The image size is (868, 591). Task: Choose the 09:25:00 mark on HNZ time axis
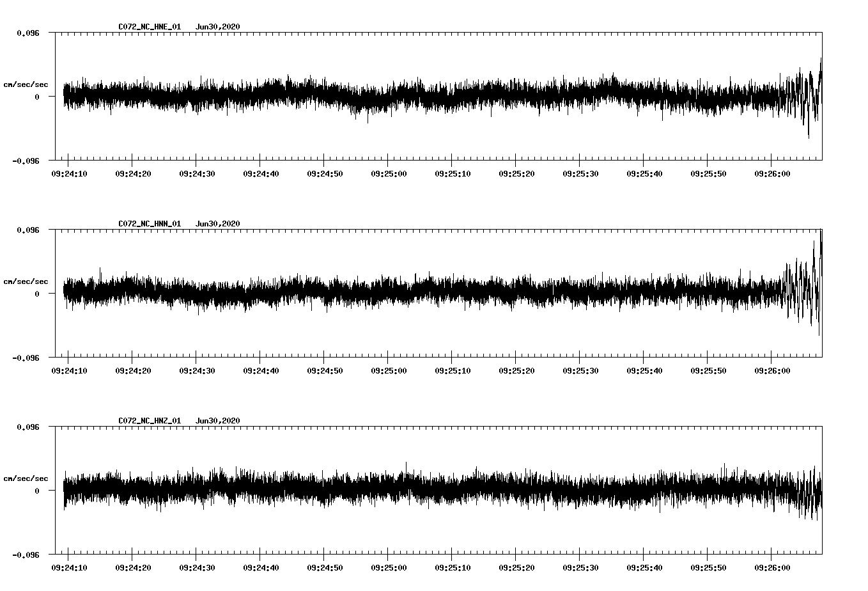[388, 567]
